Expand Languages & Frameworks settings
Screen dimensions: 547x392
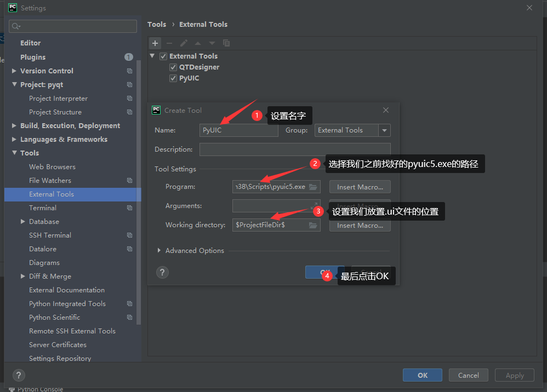click(14, 139)
